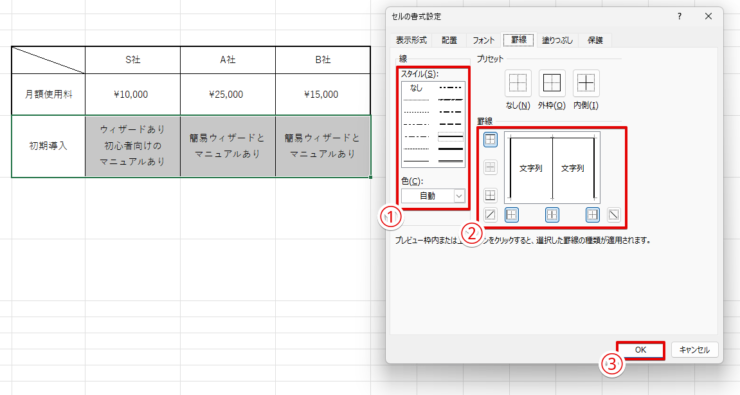Toggle the inside horizontal border button
Image resolution: width=740 pixels, height=395 pixels.
[490, 167]
